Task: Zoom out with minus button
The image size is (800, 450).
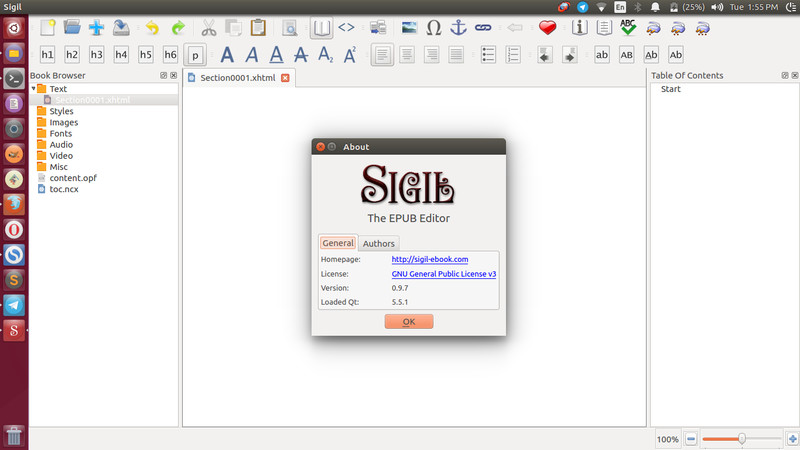Action: [x=691, y=439]
